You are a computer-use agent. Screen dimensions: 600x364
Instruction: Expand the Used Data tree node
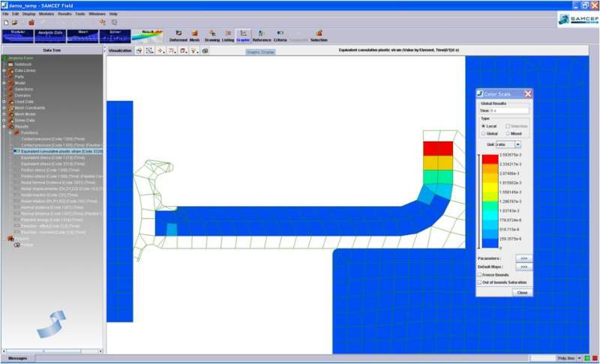coord(4,102)
